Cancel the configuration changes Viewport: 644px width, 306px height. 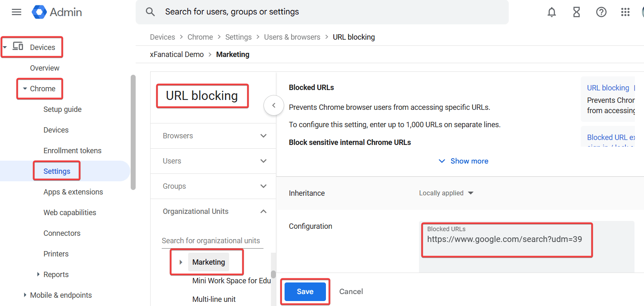point(351,292)
